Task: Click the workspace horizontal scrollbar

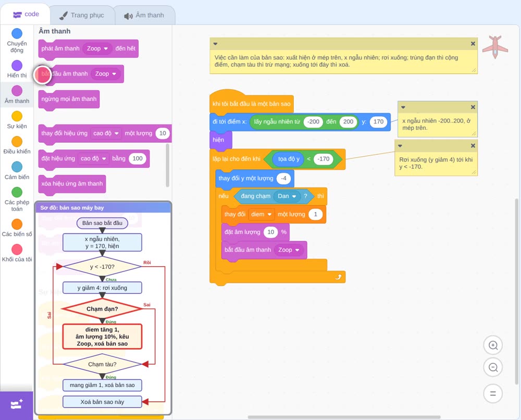Action: (x=344, y=417)
